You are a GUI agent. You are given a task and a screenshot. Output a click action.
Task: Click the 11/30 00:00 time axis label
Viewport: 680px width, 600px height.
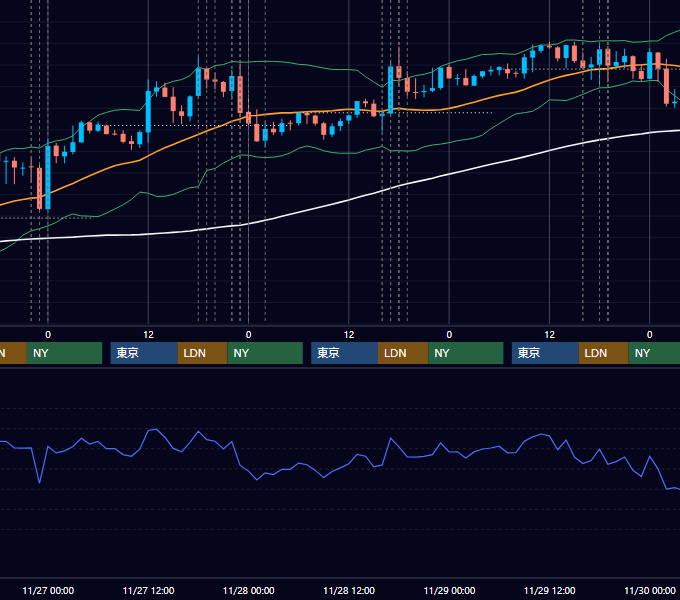pos(650,590)
